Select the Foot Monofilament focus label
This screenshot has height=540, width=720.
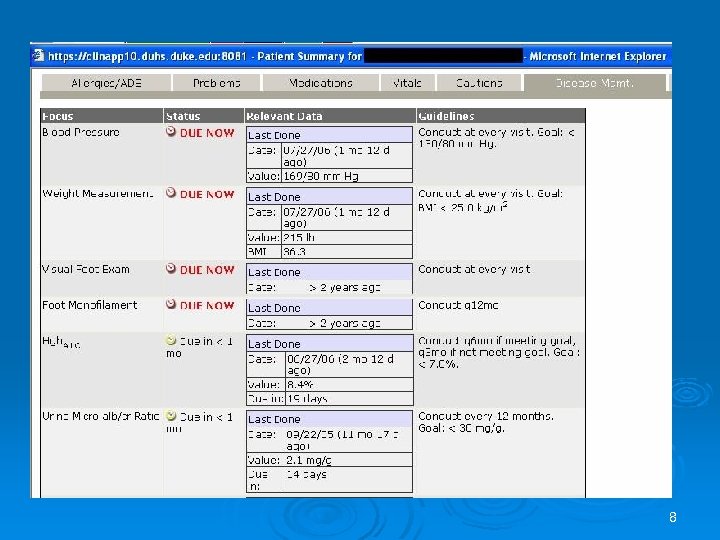(x=90, y=305)
